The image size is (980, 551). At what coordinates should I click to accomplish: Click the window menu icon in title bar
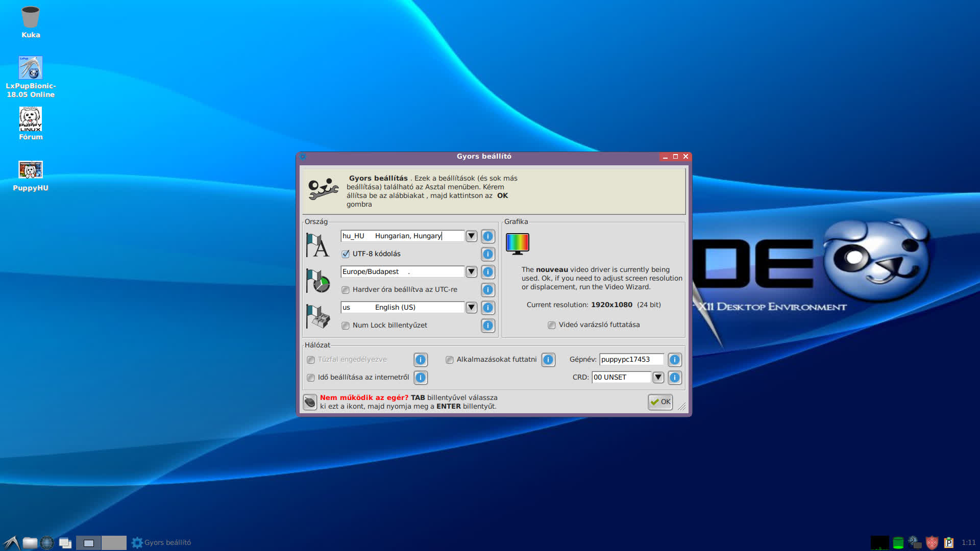[x=303, y=157]
